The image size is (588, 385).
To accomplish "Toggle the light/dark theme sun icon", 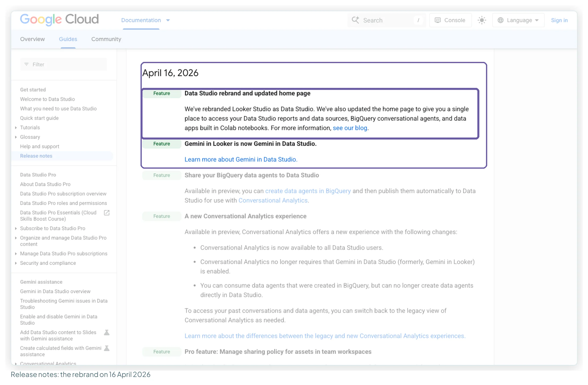I will point(482,20).
